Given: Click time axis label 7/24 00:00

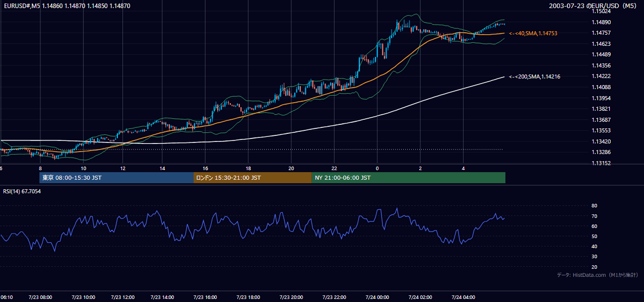Looking at the screenshot, I should point(377,297).
